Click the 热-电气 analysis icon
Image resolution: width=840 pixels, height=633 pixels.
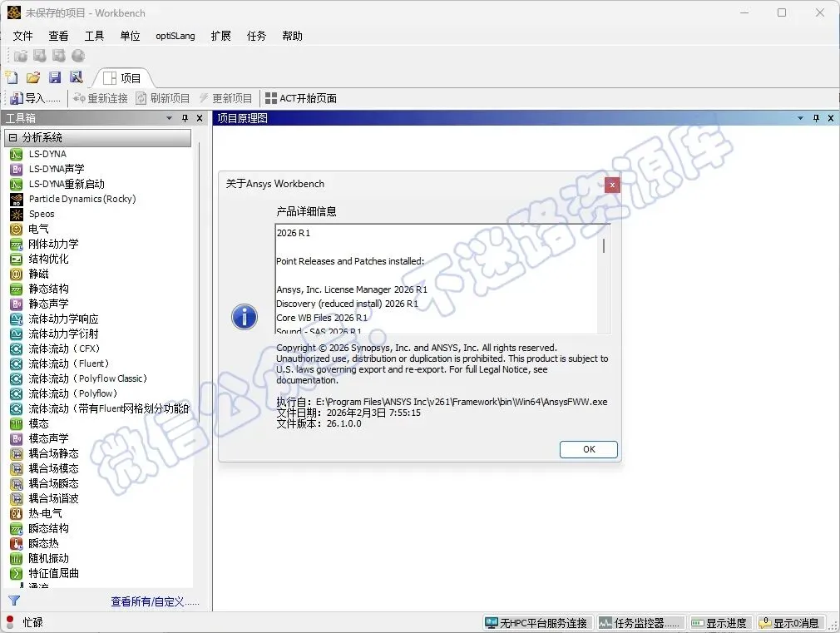[17, 514]
